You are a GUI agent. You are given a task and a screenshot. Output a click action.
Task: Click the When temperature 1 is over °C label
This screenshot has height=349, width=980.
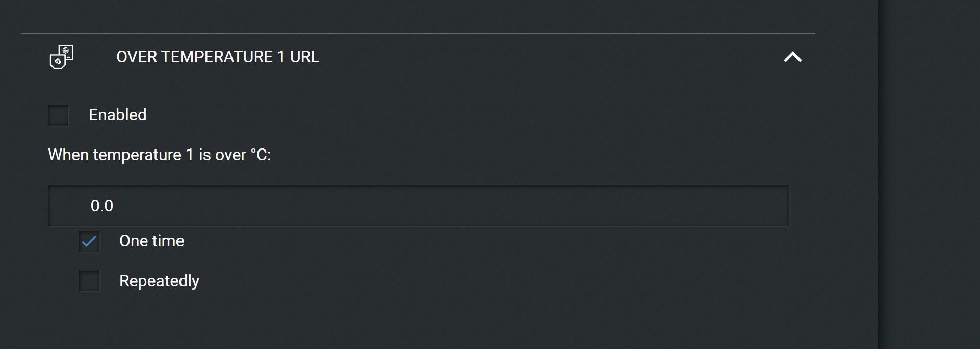(x=160, y=155)
